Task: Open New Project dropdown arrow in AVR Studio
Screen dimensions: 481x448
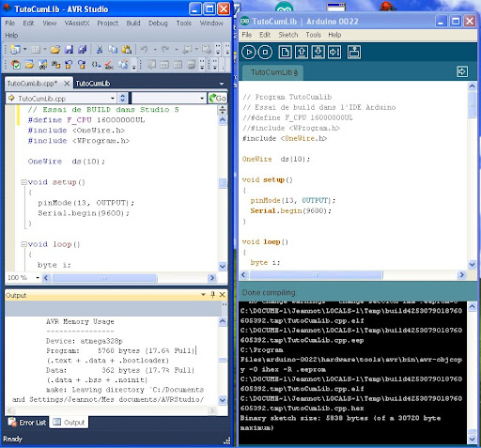Action: 24,49
